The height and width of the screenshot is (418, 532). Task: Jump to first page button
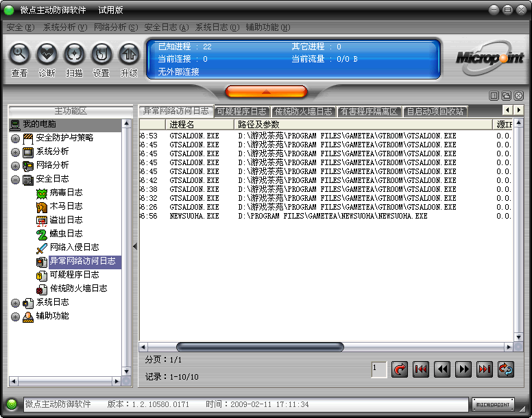click(421, 369)
